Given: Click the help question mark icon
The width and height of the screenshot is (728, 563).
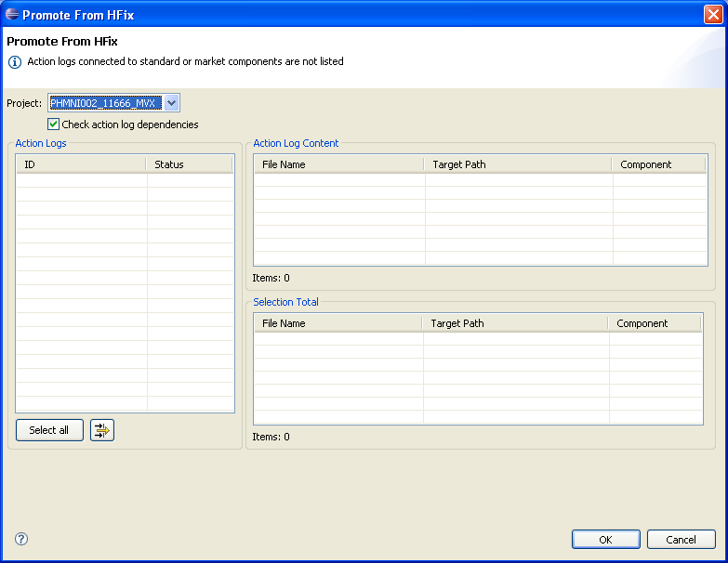Looking at the screenshot, I should coord(21,539).
